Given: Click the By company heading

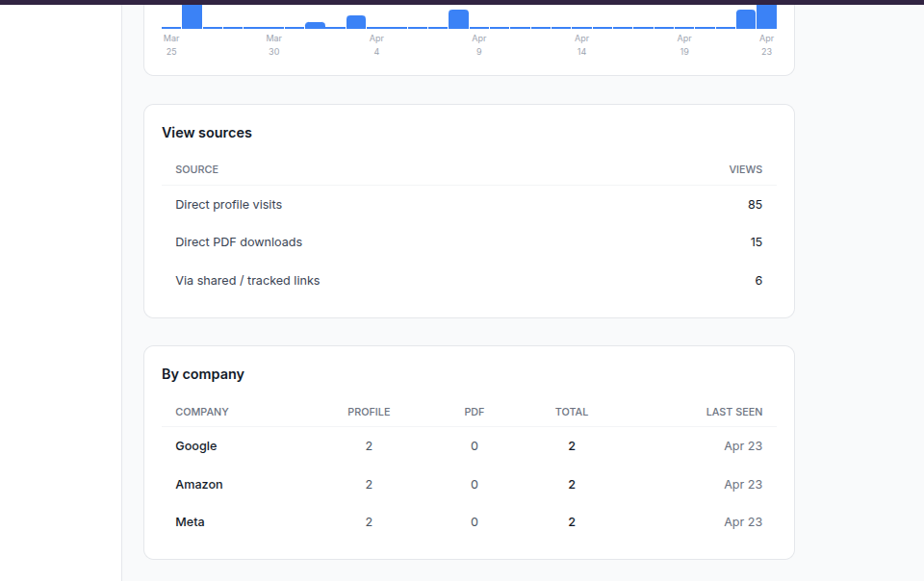Looking at the screenshot, I should [x=203, y=374].
